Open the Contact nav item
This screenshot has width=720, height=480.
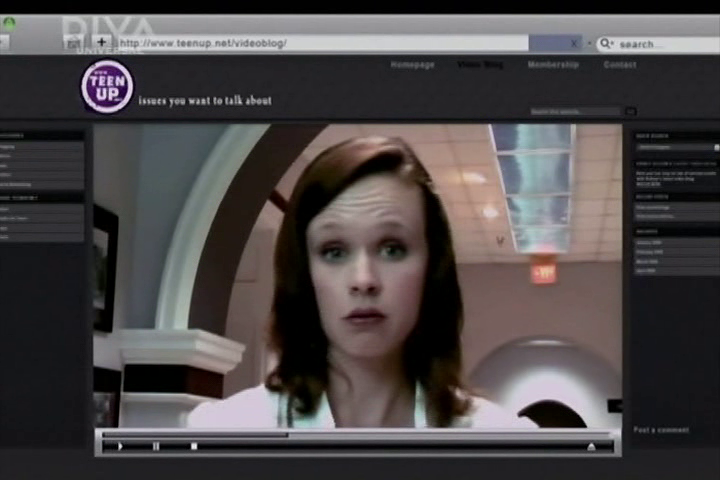coord(620,65)
